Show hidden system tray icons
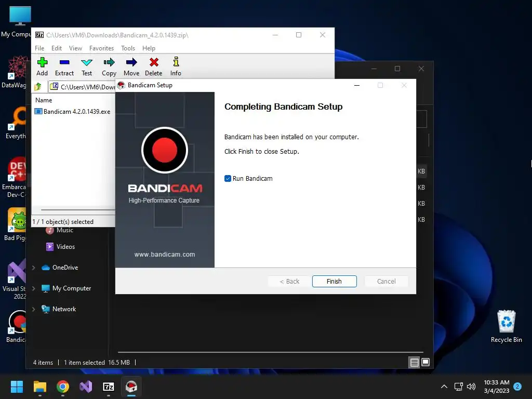 tap(444, 387)
